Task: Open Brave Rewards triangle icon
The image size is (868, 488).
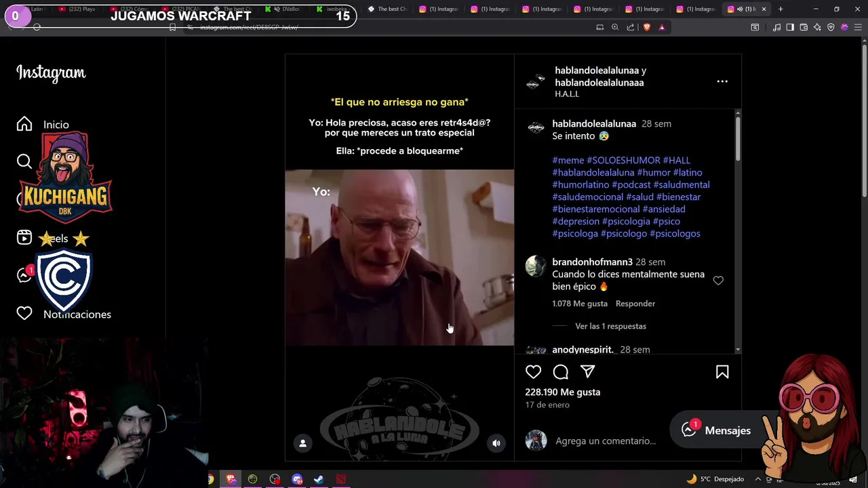Action: pyautogui.click(x=662, y=27)
